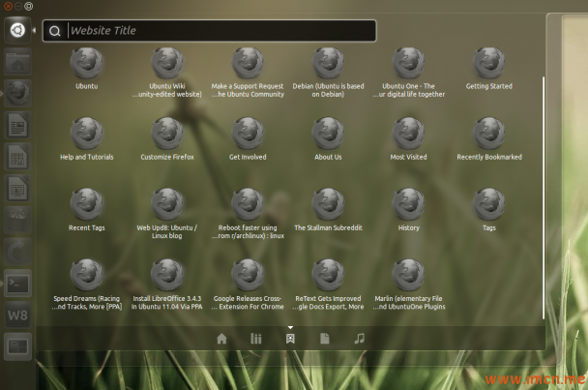The image size is (588, 390).
Task: Switch to the Home lens
Action: pos(221,339)
